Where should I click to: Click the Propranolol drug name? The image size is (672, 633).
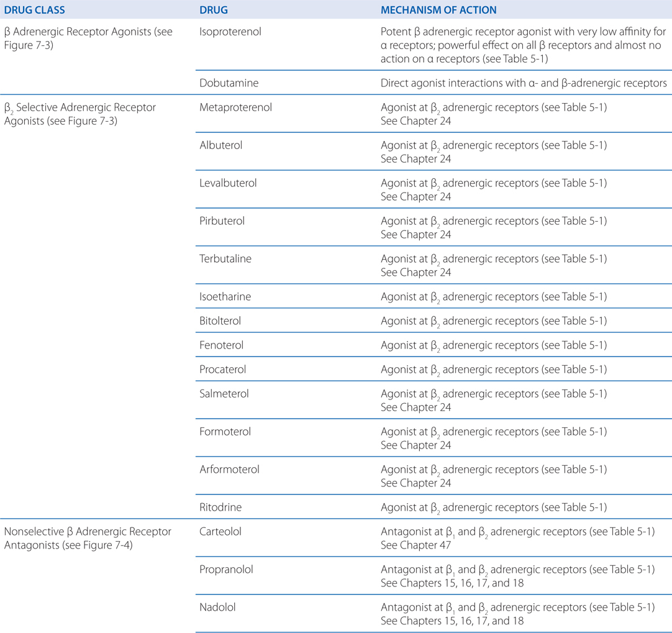(x=226, y=570)
